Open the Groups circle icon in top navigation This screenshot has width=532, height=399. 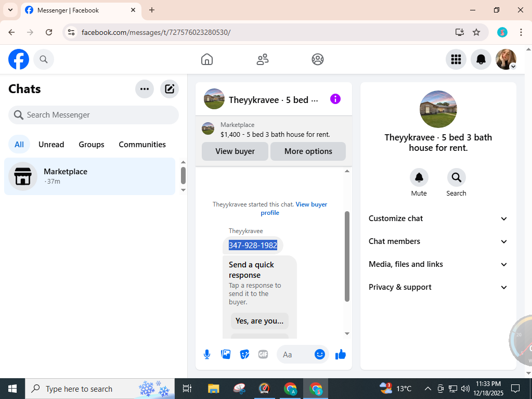318,59
